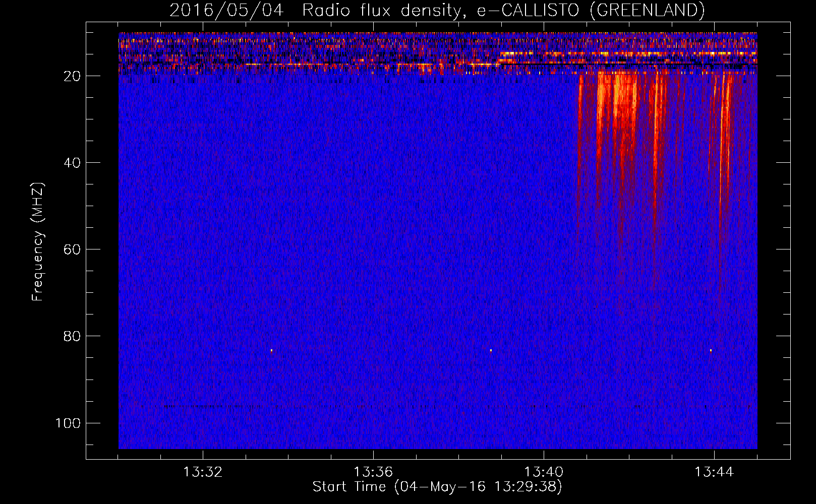Viewport: 816px width, 504px height.
Task: Click the 'Frequency (MHZ)' axis label
Action: [x=37, y=242]
